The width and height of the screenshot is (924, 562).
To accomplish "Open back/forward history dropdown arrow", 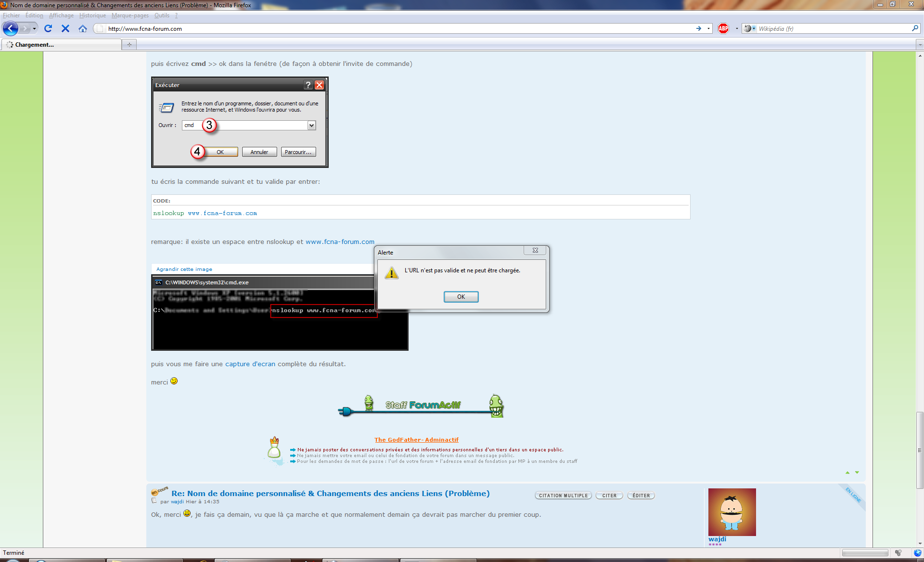I will [x=34, y=28].
